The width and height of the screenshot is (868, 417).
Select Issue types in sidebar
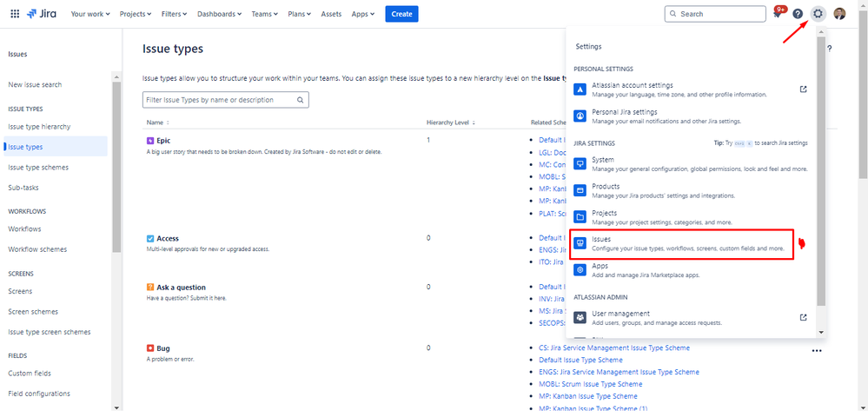tap(56, 147)
